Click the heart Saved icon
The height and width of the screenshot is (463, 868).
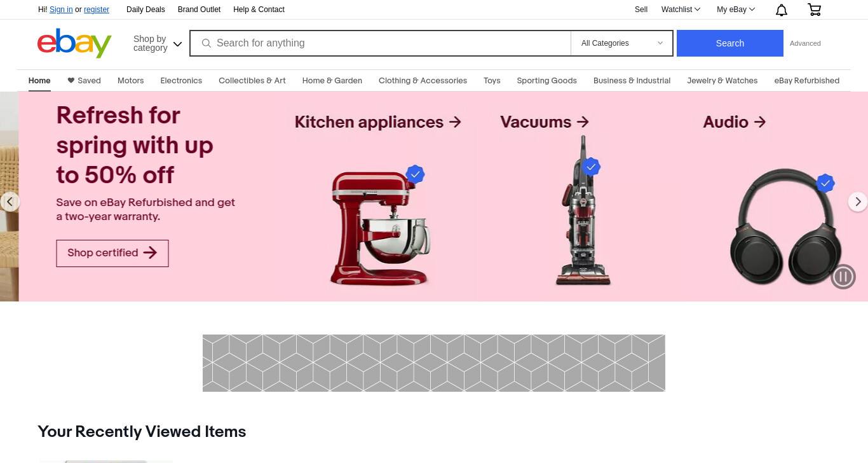tap(71, 81)
